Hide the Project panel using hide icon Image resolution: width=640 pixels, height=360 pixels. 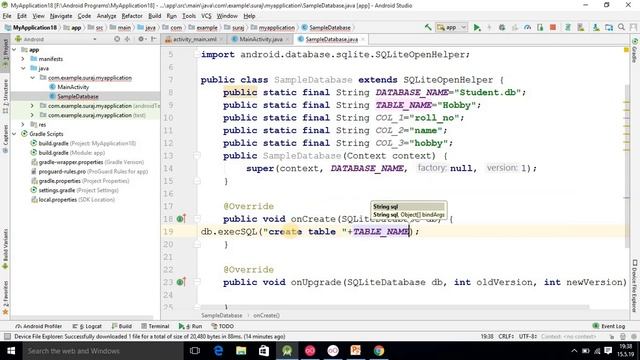(x=153, y=39)
